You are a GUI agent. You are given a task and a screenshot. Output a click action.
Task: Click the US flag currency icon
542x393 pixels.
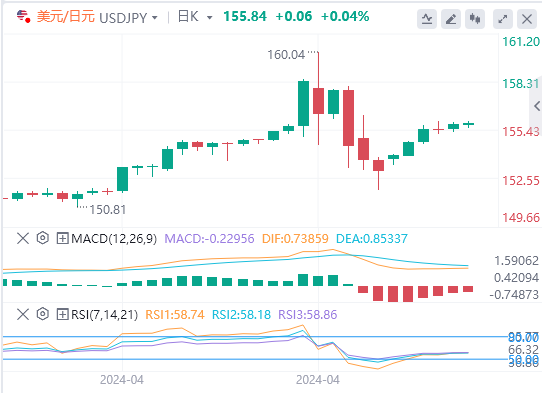tap(23, 16)
